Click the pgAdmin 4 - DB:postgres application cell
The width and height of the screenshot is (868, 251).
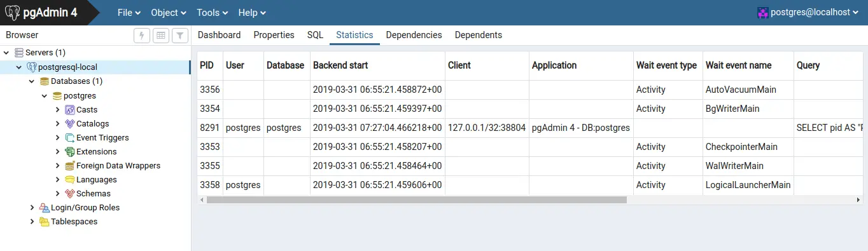tap(581, 128)
